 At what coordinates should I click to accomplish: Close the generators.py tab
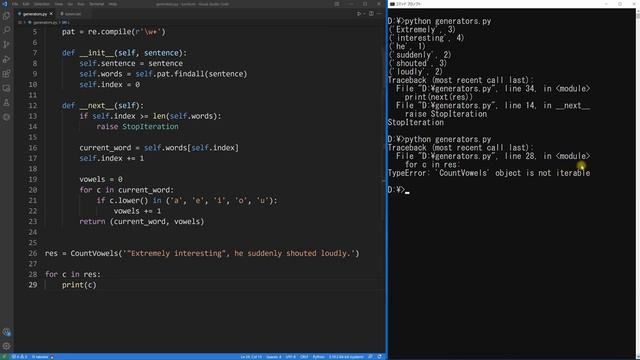tap(51, 14)
